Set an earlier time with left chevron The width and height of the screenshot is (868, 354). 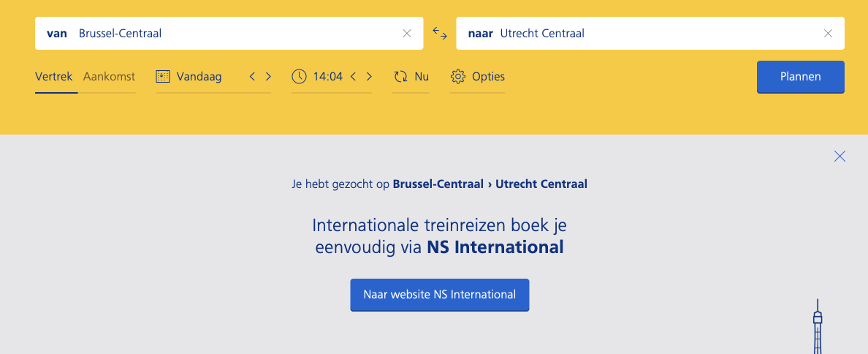tap(353, 77)
